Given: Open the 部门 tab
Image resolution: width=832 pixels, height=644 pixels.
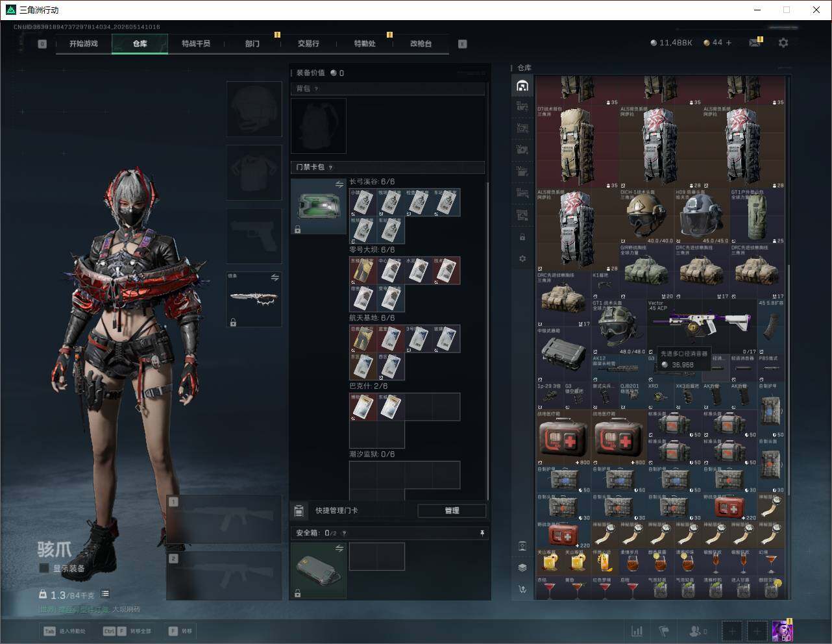Looking at the screenshot, I should pyautogui.click(x=252, y=43).
